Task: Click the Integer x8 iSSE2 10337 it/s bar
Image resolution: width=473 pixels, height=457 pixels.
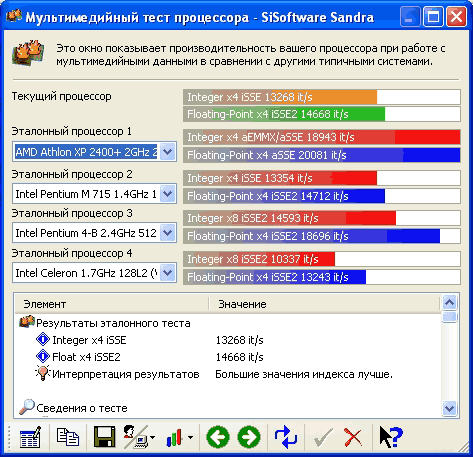Action: [x=322, y=259]
